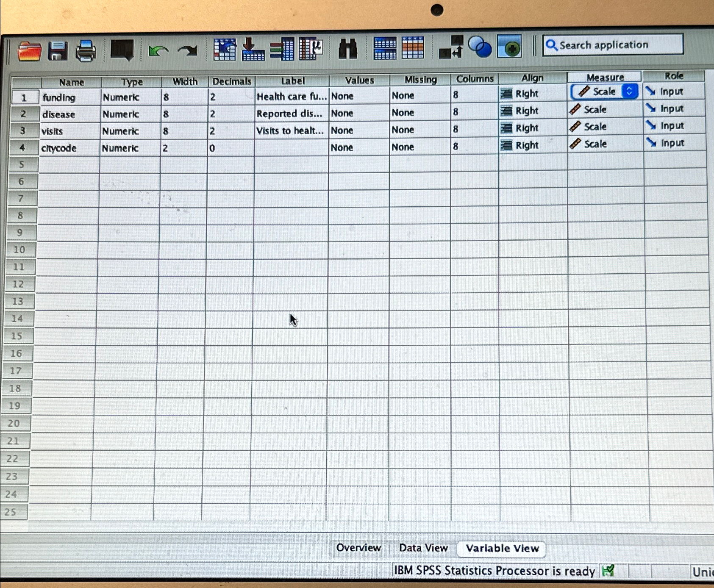
Task: Click the overlapping circles toolbar icon
Action: tap(480, 47)
